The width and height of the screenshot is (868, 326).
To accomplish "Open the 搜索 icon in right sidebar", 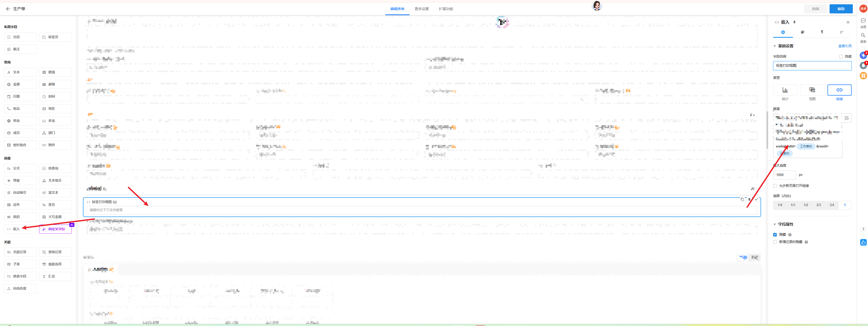I will tap(863, 35).
